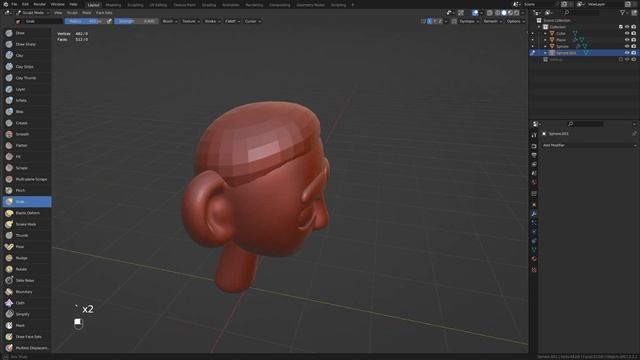Select the Simplify brush tool

tap(27, 314)
